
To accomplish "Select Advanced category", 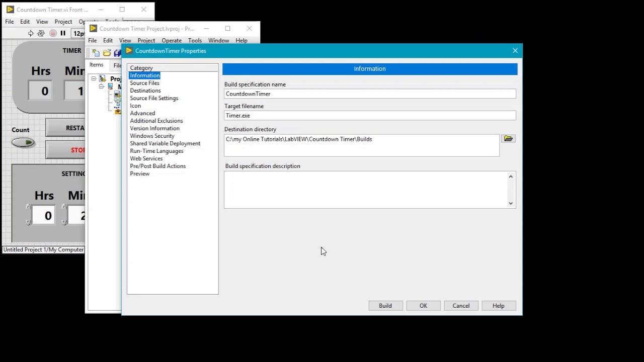I will click(142, 113).
